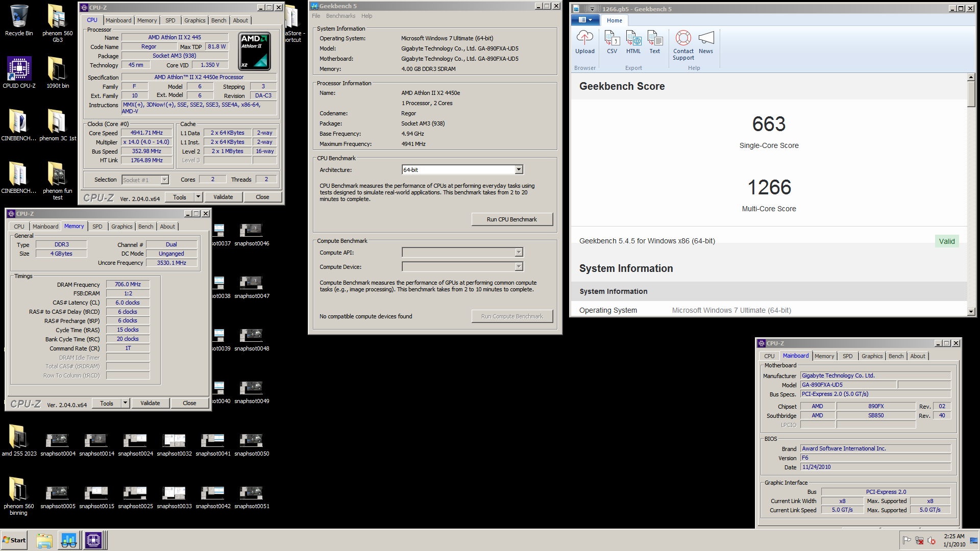Select the phenom 3C 1st folder
Viewport: 980px width, 551px height.
(57, 125)
